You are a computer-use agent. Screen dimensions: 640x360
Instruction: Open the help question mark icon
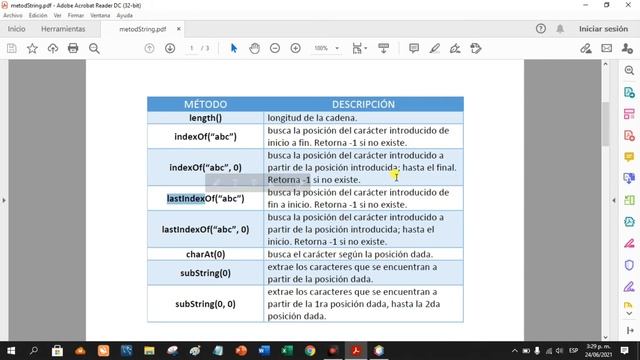(x=541, y=29)
